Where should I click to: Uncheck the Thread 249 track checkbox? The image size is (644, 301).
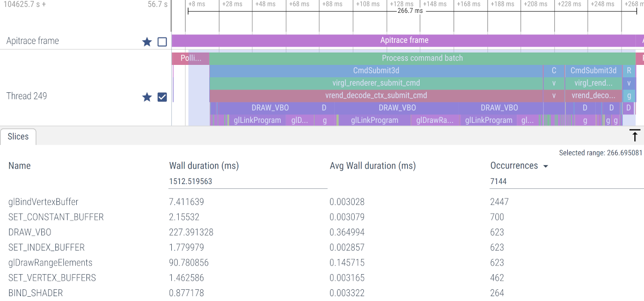tap(162, 97)
